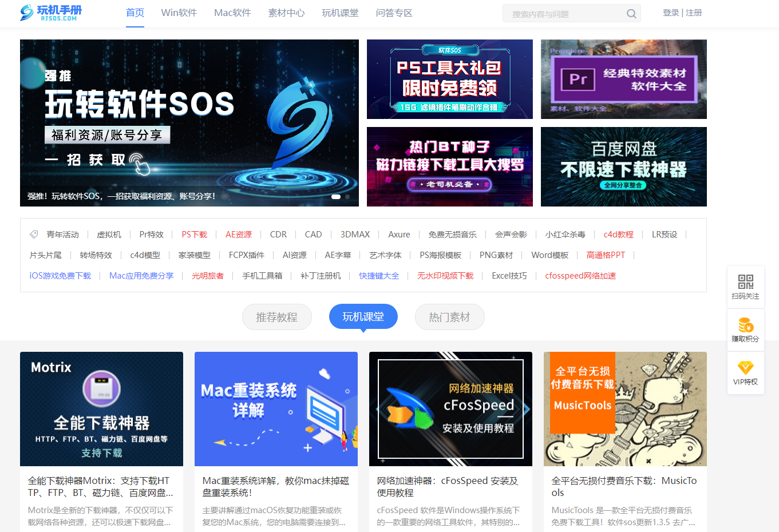779x532 pixels.
Task: Open the 快捷键大全 link
Action: [379, 276]
